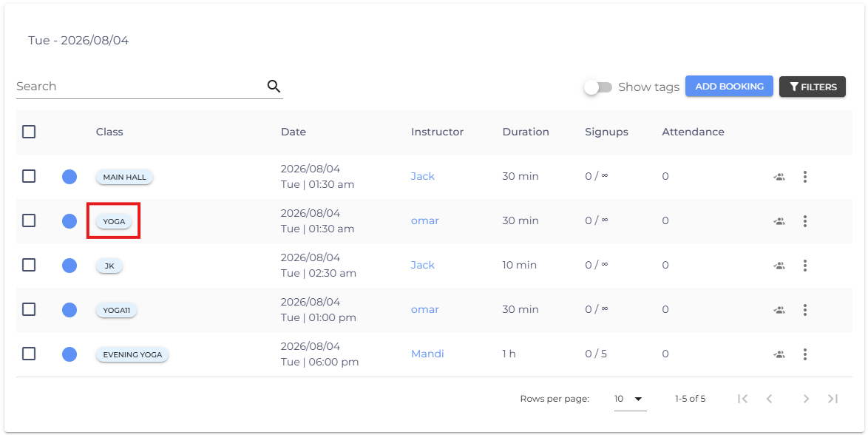Open instructor Jack link in Main Hall row
The height and width of the screenshot is (435, 868).
point(422,176)
